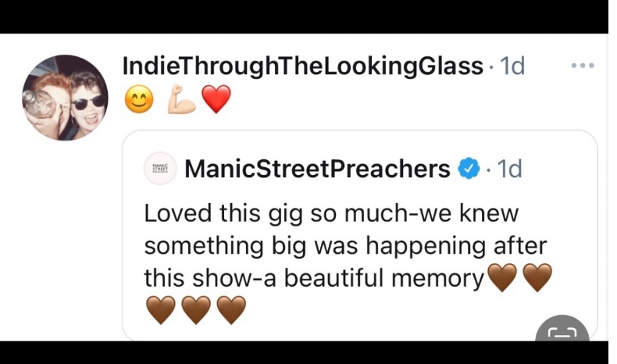Click the words "this show-a beautiful memory"
Image resolution: width=617 pixels, height=364 pixels.
[314, 278]
